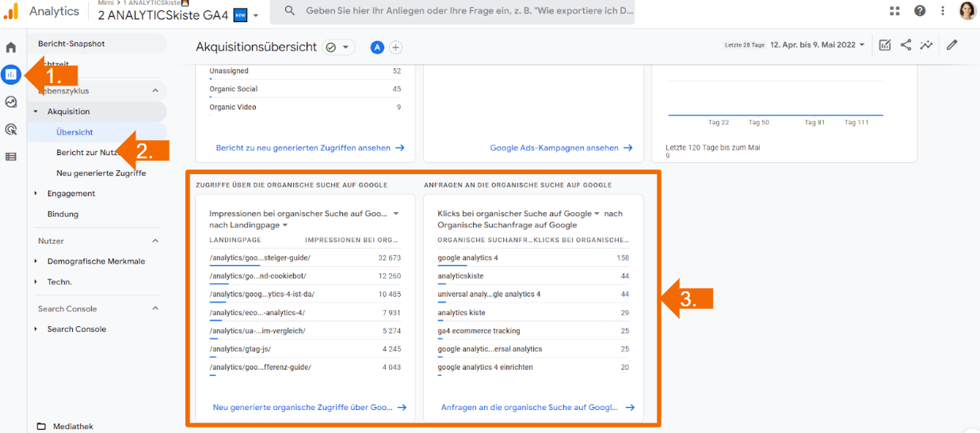The image size is (980, 433).
Task: Click the blue A comparison badge
Action: click(x=377, y=47)
